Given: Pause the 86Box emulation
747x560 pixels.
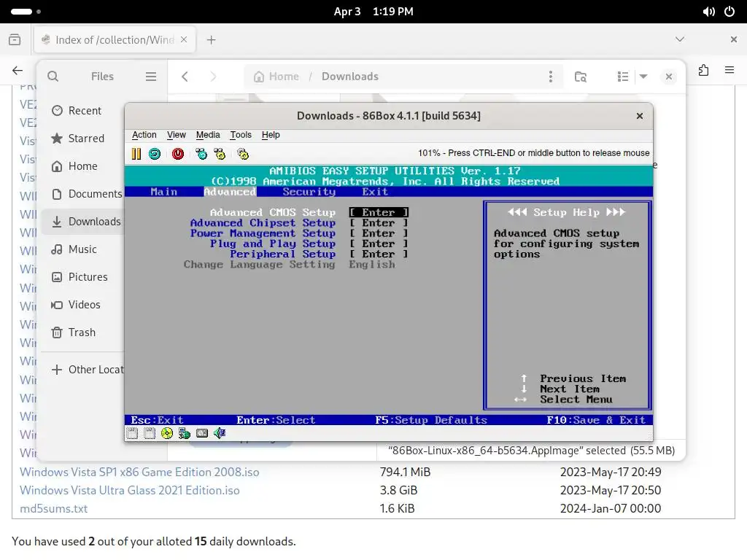Looking at the screenshot, I should (x=136, y=154).
